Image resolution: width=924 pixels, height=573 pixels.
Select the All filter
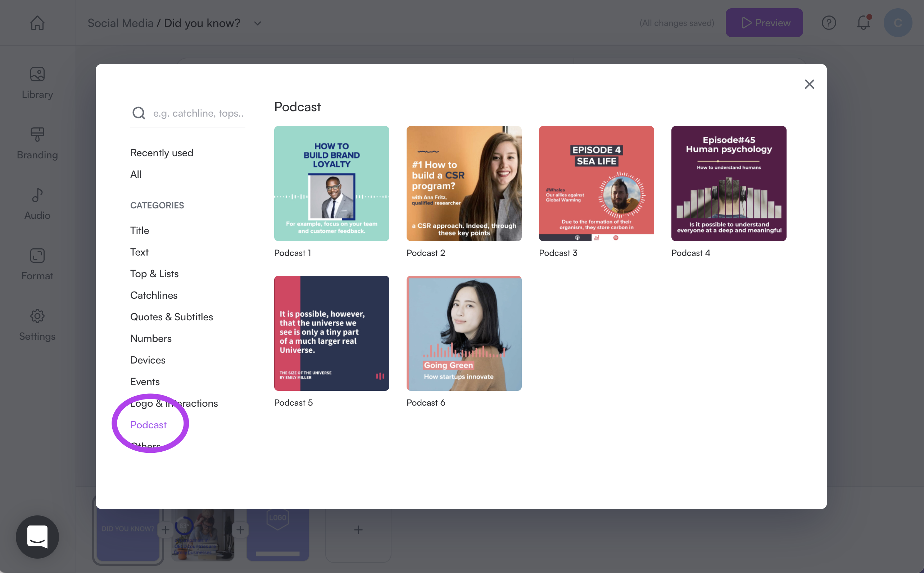click(136, 174)
